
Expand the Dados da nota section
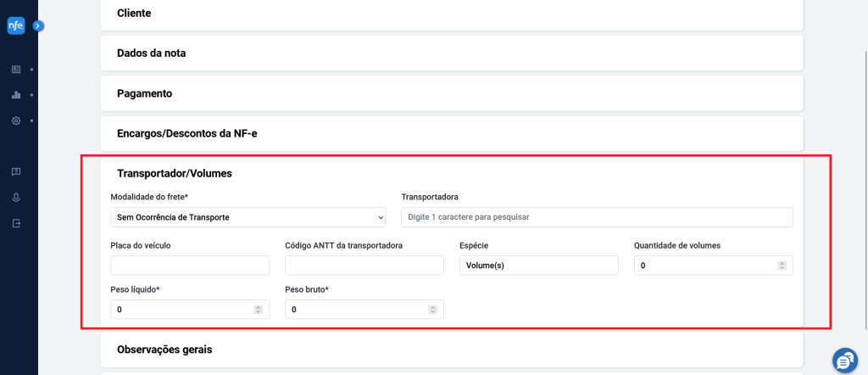452,53
